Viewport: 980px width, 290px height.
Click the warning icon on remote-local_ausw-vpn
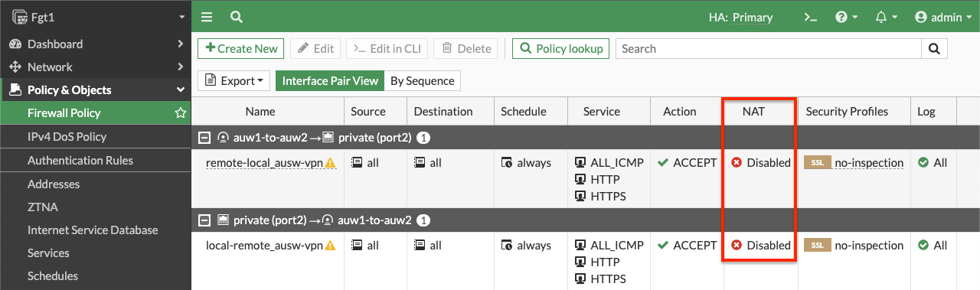click(331, 163)
